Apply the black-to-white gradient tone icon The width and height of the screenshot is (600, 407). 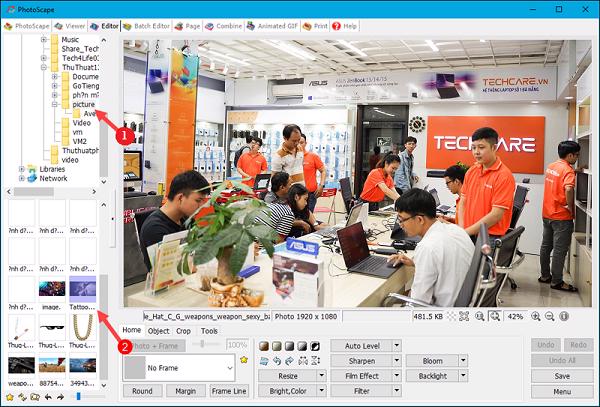point(302,346)
